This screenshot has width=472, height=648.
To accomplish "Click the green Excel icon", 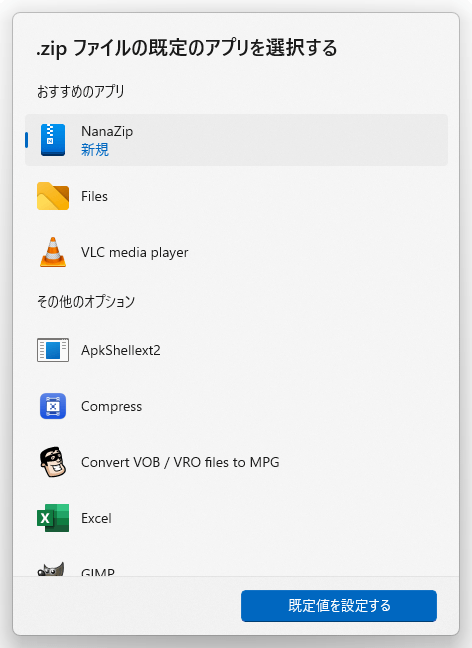I will tap(53, 518).
